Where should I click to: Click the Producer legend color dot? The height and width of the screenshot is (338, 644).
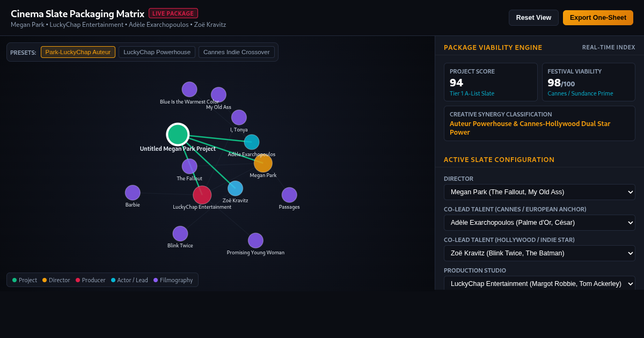78,280
